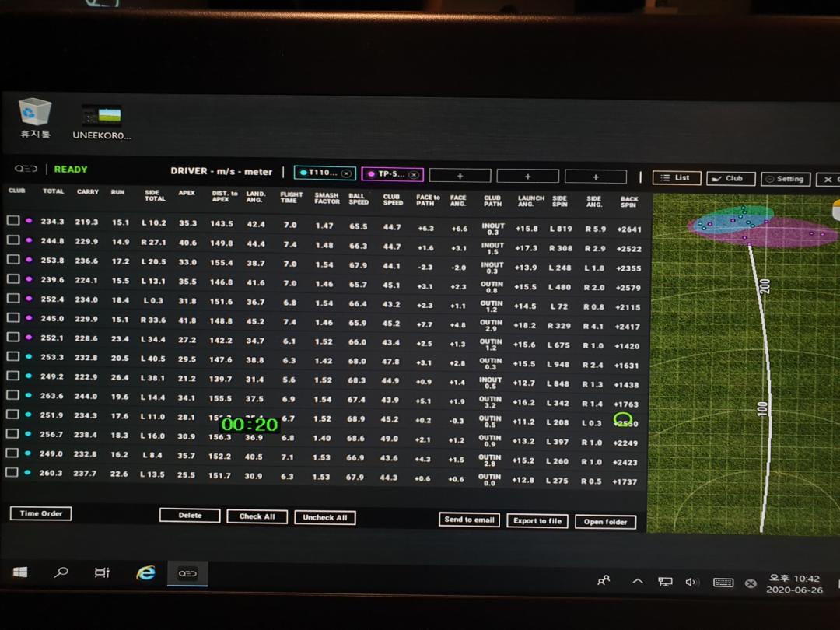Expand the hidden system tray icons chevron

point(638,582)
